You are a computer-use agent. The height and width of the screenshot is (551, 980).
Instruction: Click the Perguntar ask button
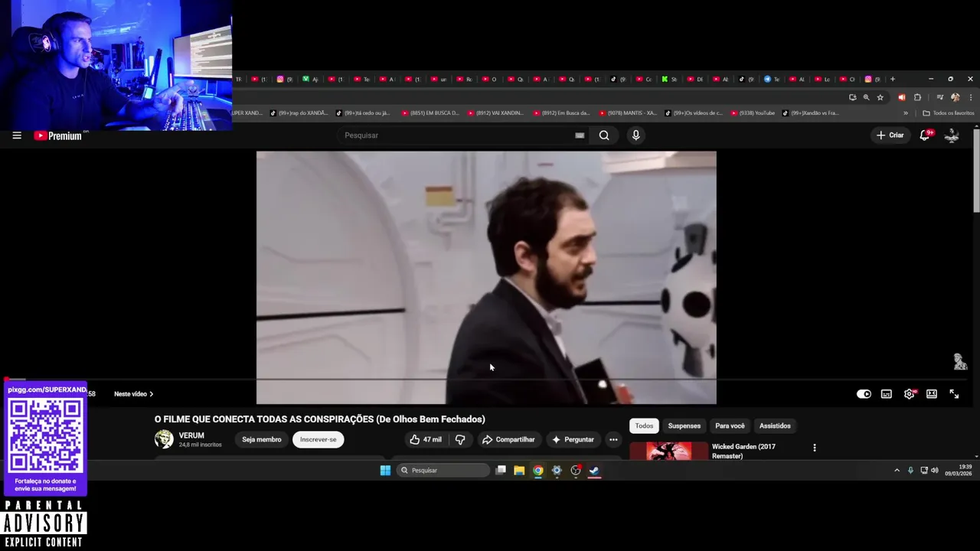[x=573, y=439]
